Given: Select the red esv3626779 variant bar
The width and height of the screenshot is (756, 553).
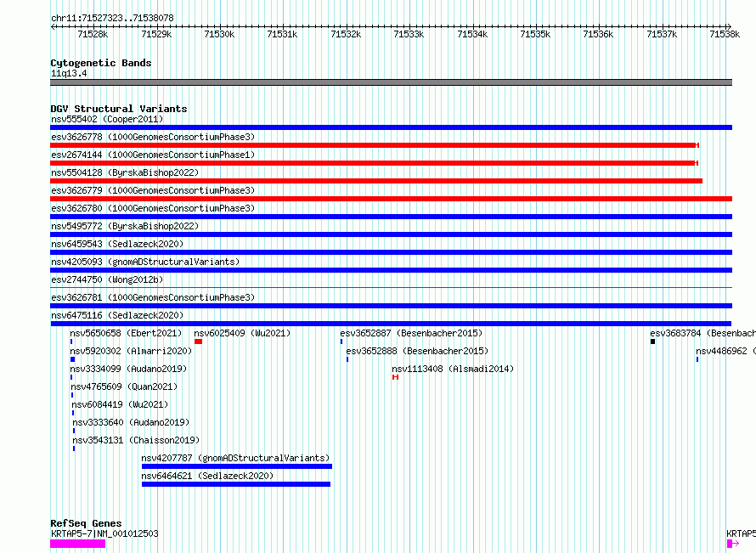Looking at the screenshot, I should tap(391, 199).
